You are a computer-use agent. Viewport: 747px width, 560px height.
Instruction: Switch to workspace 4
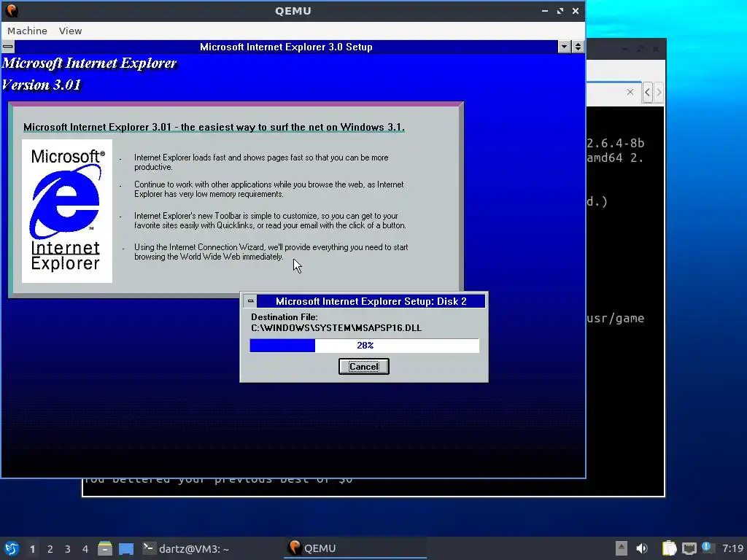point(85,549)
